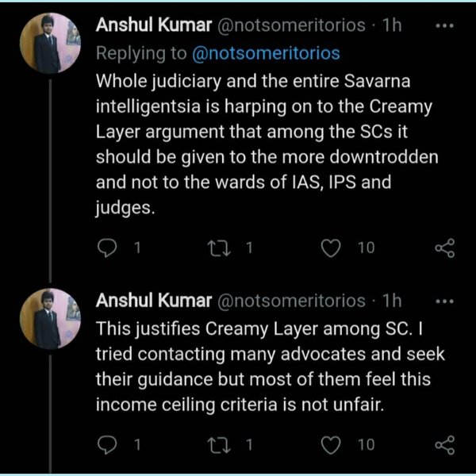This screenshot has height=476, width=476.
Task: Open the first tweet's 1h timestamp
Action: click(392, 25)
